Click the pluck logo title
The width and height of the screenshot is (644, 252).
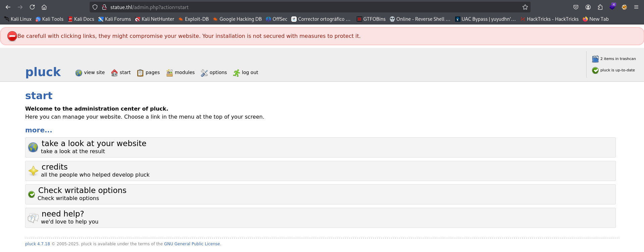[43, 72]
